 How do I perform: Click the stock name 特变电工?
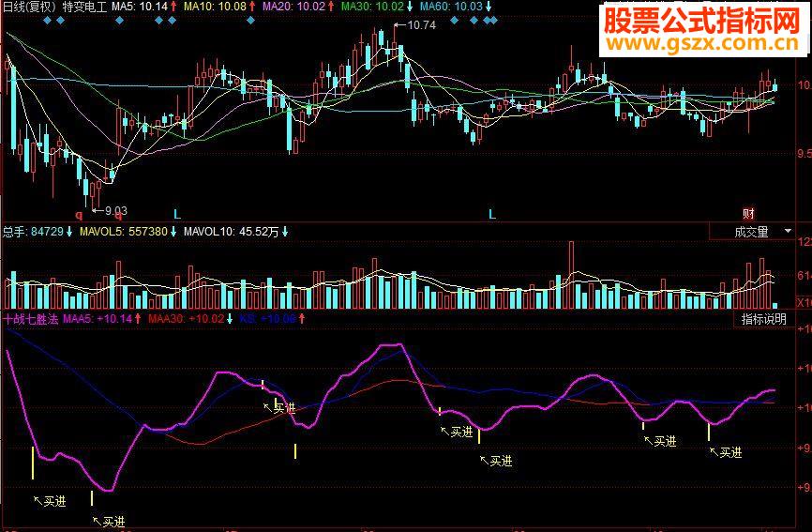84,7
